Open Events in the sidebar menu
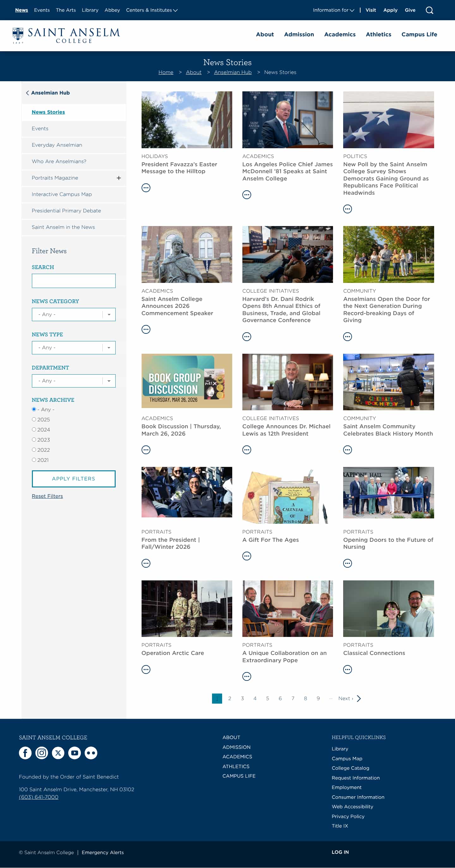455x868 pixels. pos(74,129)
